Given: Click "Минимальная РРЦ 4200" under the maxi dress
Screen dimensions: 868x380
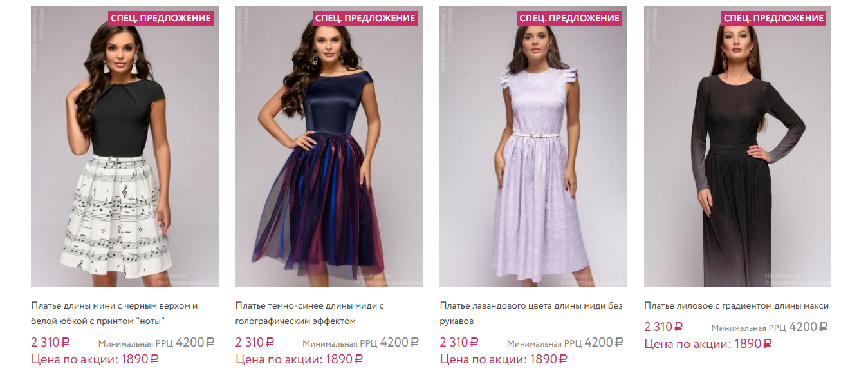Looking at the screenshot, I should 770,327.
